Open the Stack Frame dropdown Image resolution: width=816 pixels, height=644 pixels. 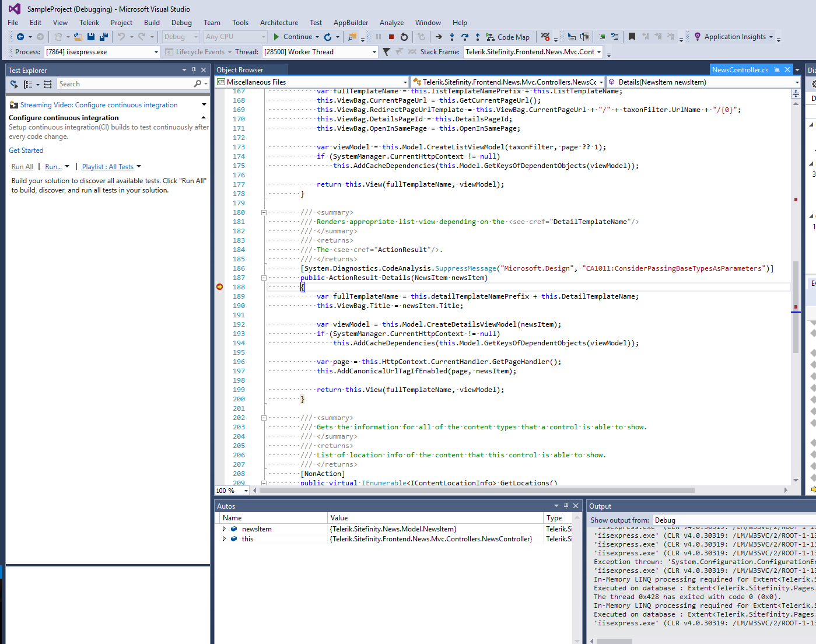[599, 52]
